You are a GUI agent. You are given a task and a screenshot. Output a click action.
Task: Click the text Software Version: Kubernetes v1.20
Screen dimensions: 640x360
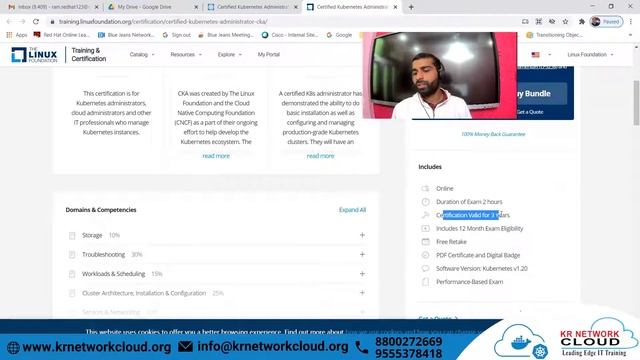click(482, 269)
